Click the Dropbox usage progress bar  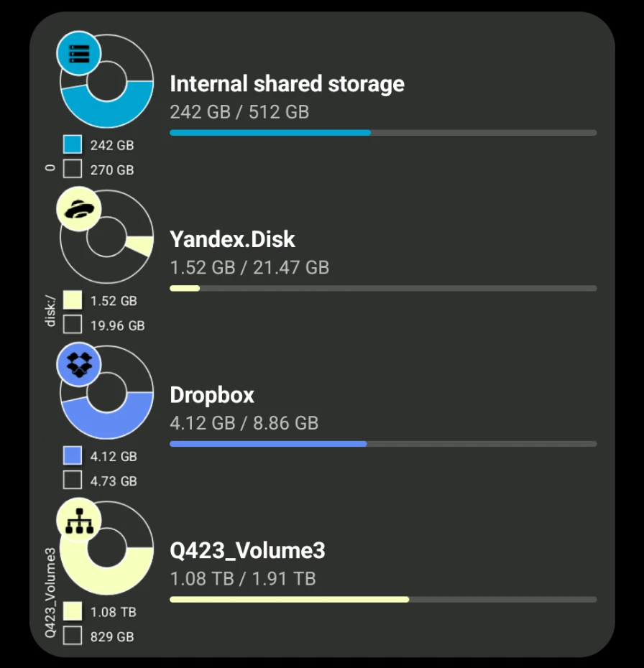pyautogui.click(x=383, y=444)
